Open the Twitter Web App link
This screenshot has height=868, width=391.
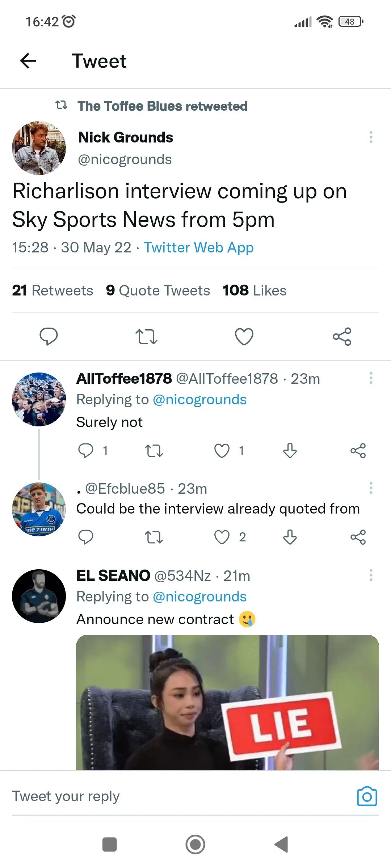point(198,248)
